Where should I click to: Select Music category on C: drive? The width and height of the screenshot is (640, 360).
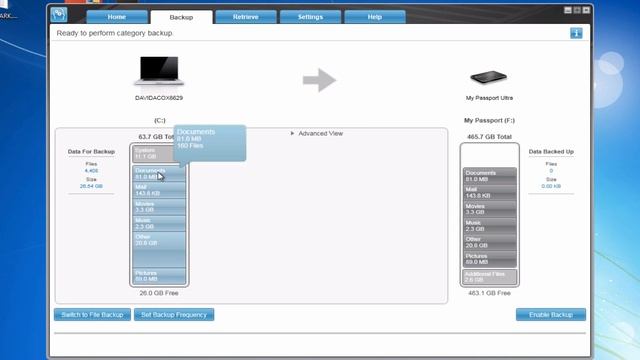click(159, 223)
